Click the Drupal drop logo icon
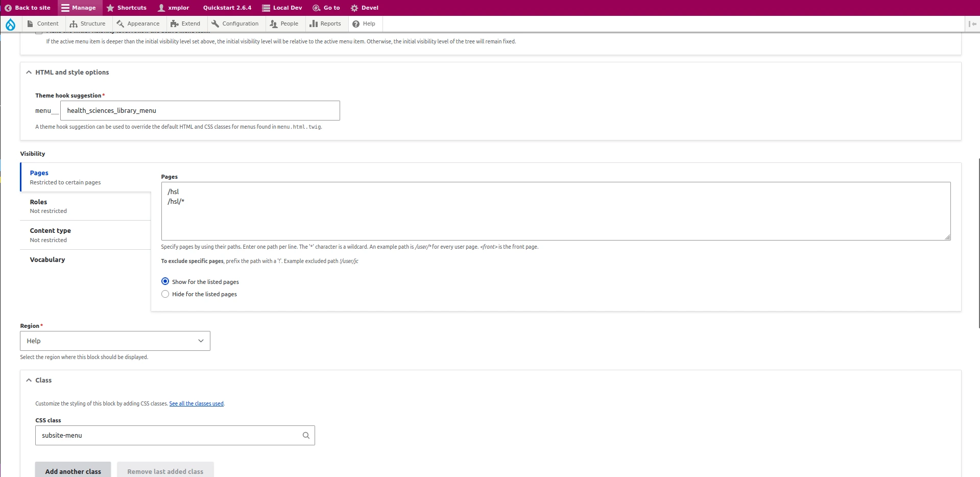980x477 pixels. (10, 24)
